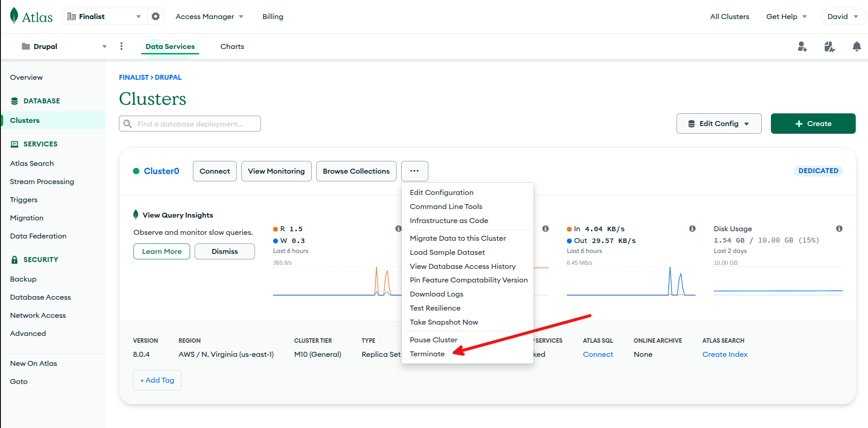Click the invite user icon
The height and width of the screenshot is (428, 868).
point(802,46)
